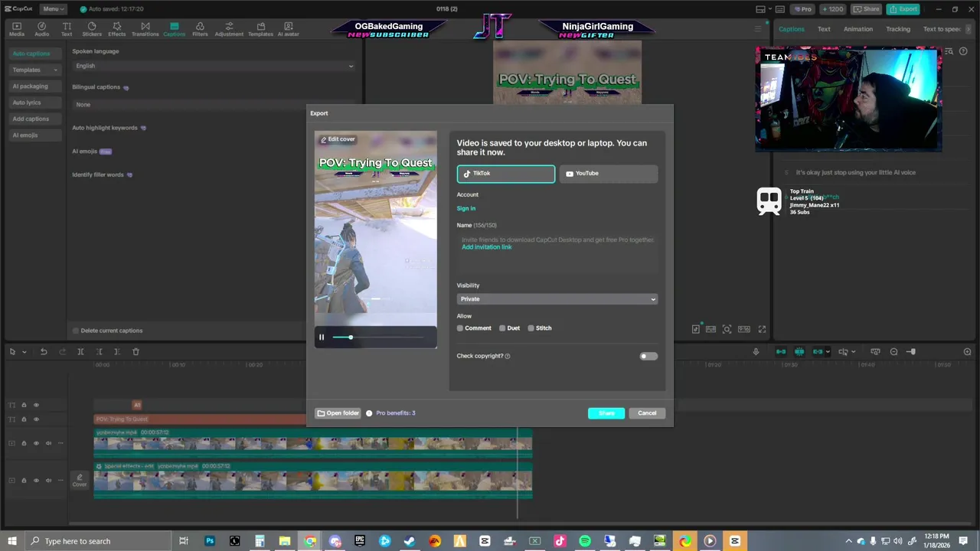Viewport: 980px width, 551px height.
Task: Select the TikTok share tab
Action: (506, 174)
